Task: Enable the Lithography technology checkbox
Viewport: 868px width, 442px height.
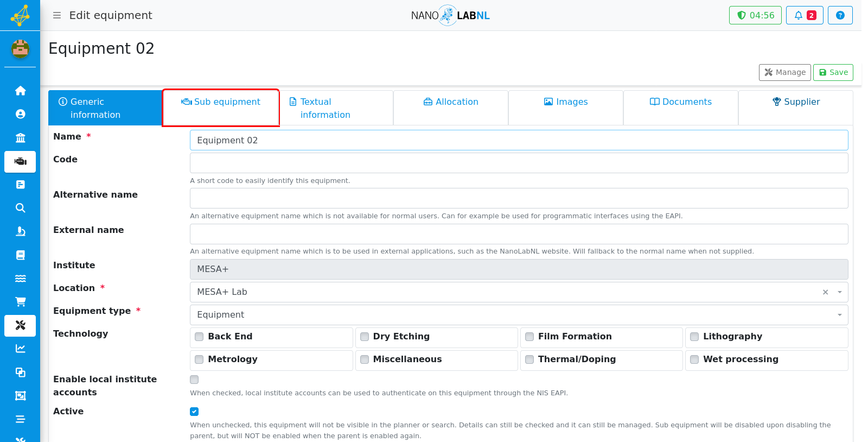Action: click(694, 337)
